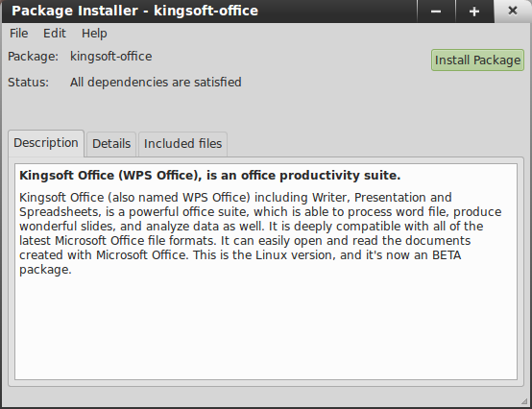The width and height of the screenshot is (532, 409).
Task: Click empty space inside the description box
Action: [x=266, y=325]
